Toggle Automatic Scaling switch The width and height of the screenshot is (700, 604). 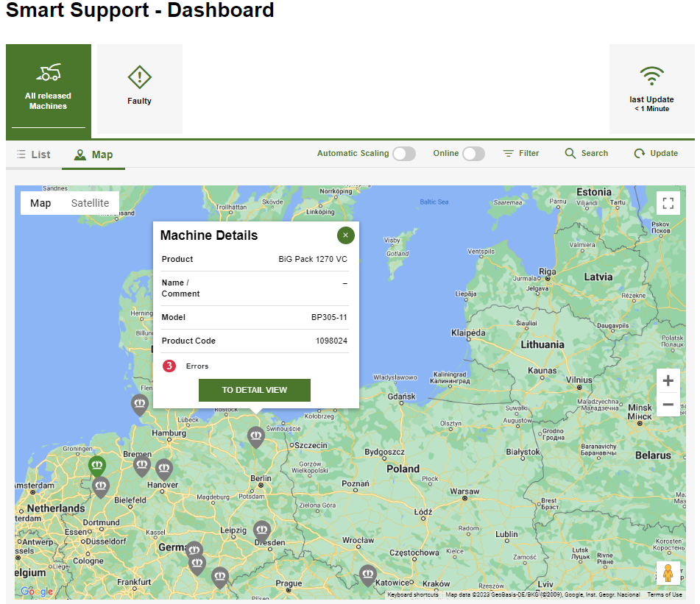point(403,154)
